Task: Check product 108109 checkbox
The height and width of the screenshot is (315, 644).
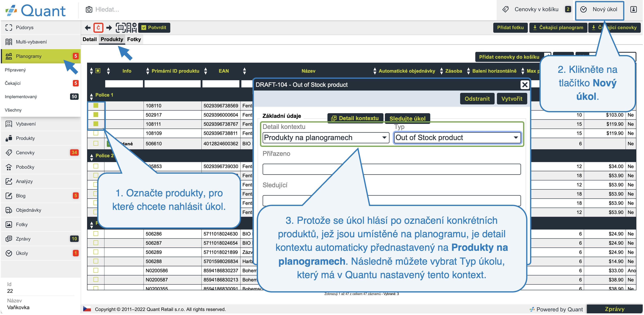Action: coord(96,133)
